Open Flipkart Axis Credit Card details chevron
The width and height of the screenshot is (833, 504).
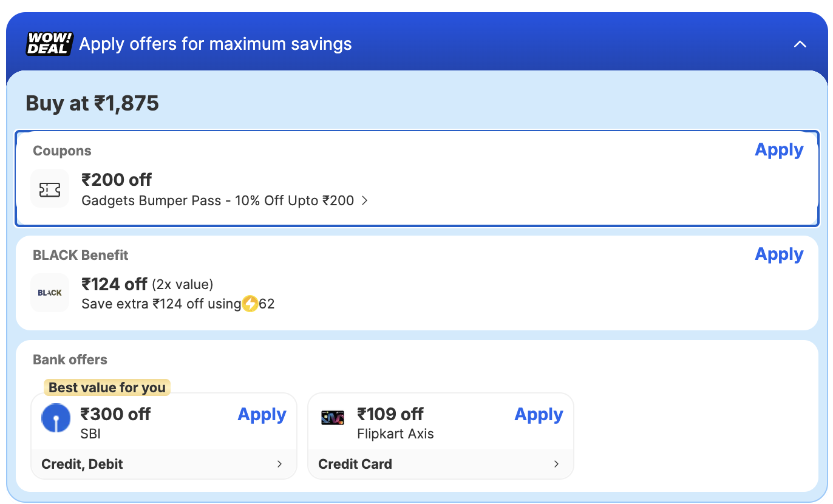point(557,464)
